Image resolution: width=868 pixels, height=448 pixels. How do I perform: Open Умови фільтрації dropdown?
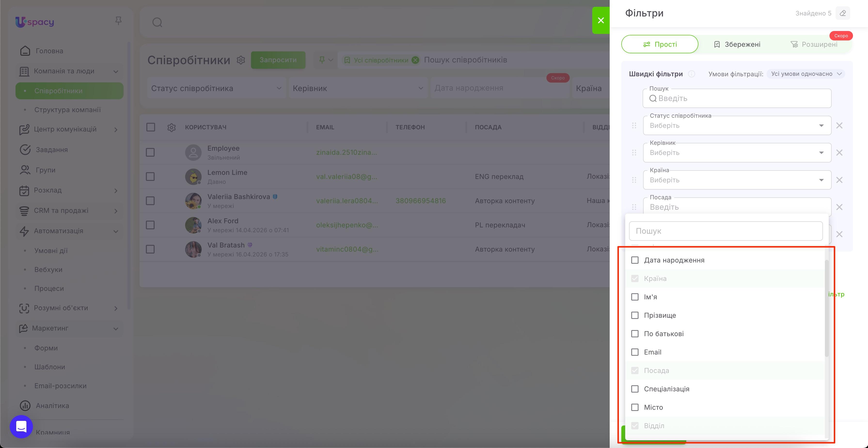click(x=806, y=74)
